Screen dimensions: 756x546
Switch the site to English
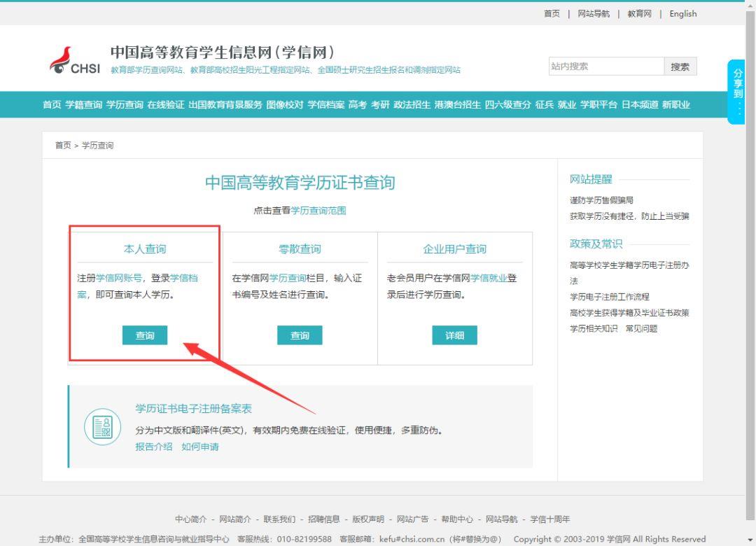tap(682, 13)
